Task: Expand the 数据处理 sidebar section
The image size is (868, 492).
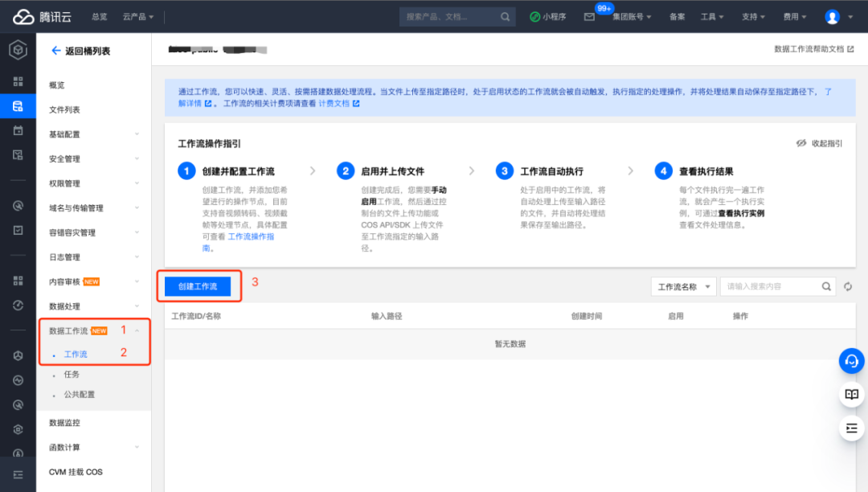Action: point(93,306)
